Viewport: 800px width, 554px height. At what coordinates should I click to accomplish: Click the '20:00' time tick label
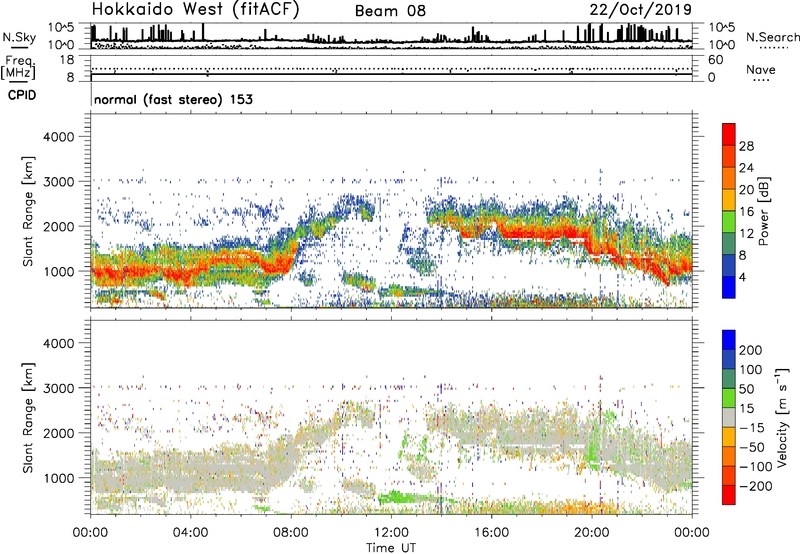pyautogui.click(x=591, y=533)
